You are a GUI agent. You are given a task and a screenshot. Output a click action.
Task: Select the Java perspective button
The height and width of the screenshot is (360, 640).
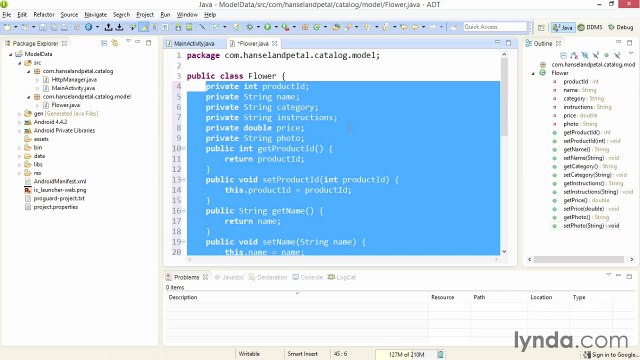(x=563, y=27)
